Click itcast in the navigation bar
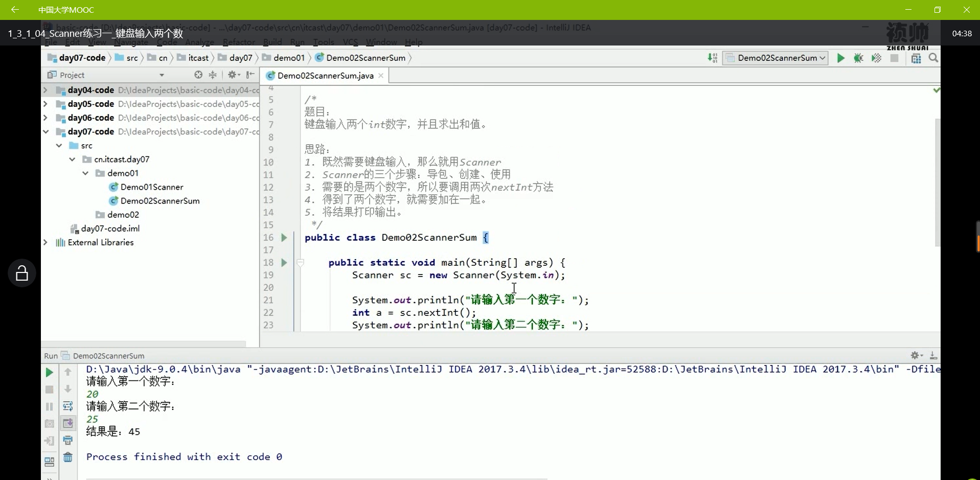The image size is (980, 480). pyautogui.click(x=193, y=58)
